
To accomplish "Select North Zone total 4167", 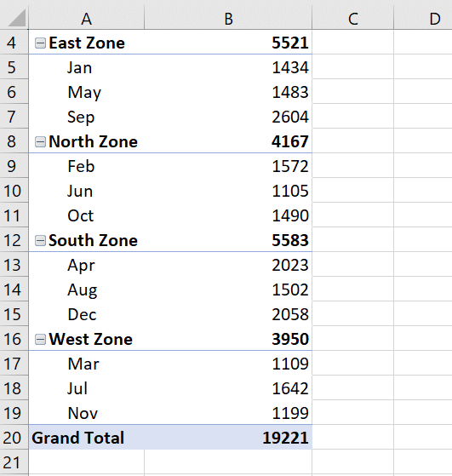I will 228,141.
